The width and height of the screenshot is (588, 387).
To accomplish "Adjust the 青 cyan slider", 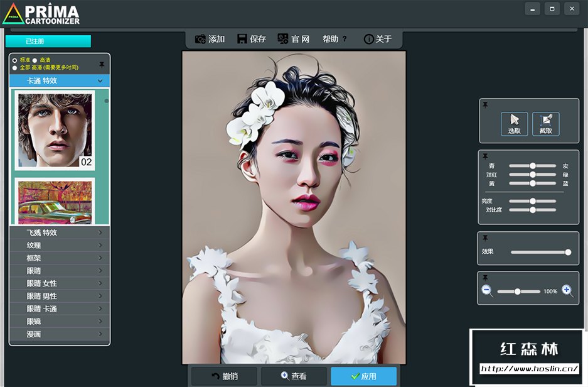I will 533,165.
